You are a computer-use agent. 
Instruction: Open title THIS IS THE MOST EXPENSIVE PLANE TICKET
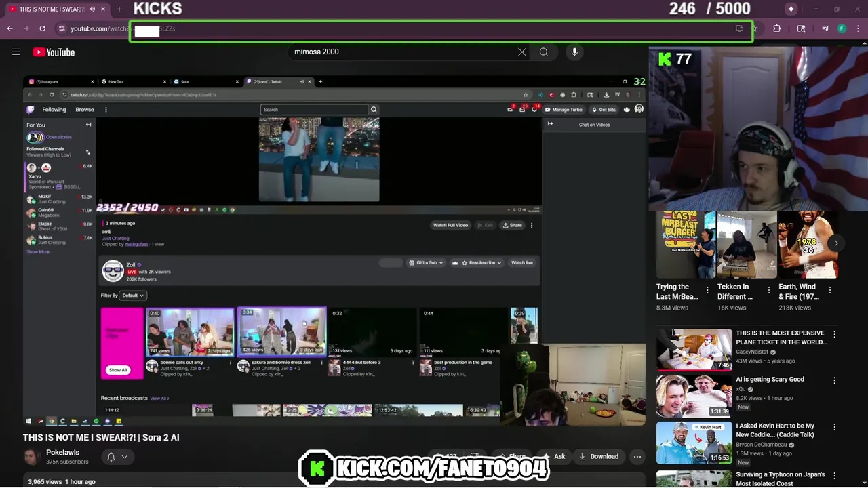tap(781, 338)
